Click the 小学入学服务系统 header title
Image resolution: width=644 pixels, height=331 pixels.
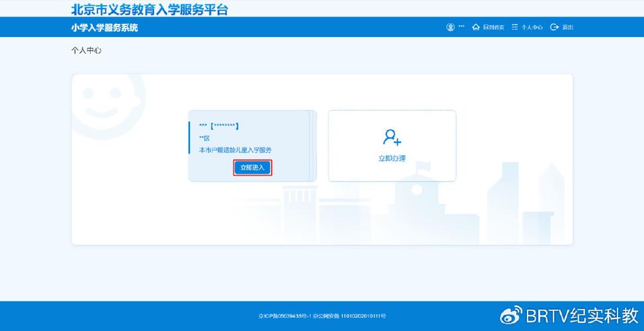[105, 28]
